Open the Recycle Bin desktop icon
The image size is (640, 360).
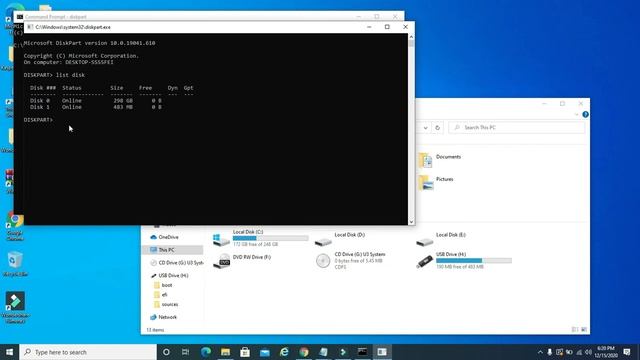(15, 263)
